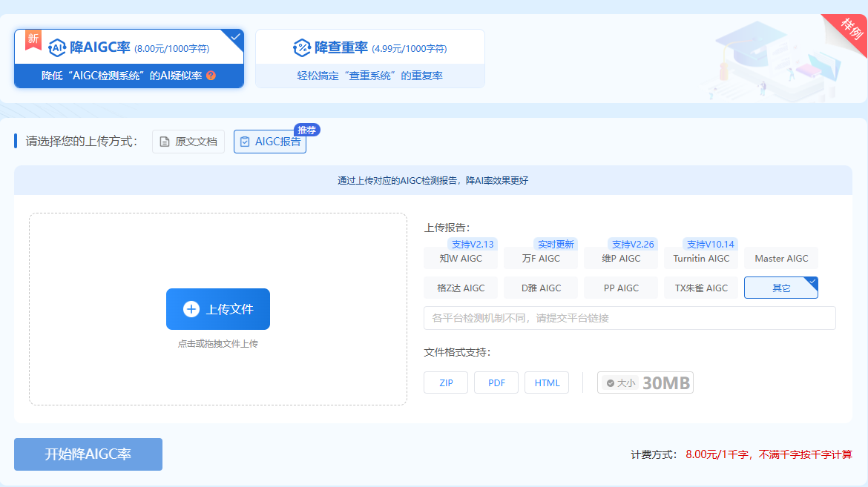This screenshot has width=868, height=487.
Task: Select the 其它 report type option
Action: click(781, 288)
